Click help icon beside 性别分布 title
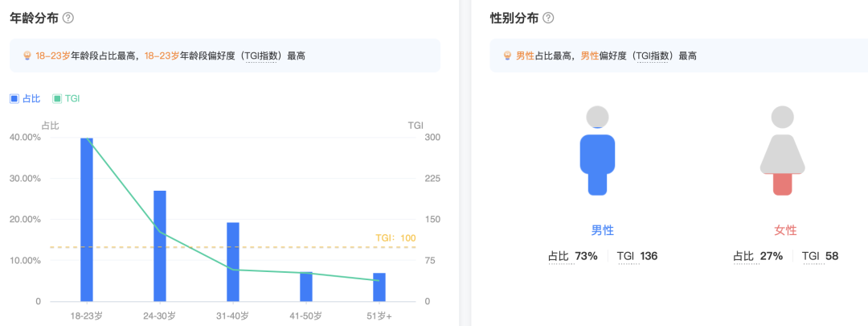Image resolution: width=868 pixels, height=326 pixels. pos(548,18)
